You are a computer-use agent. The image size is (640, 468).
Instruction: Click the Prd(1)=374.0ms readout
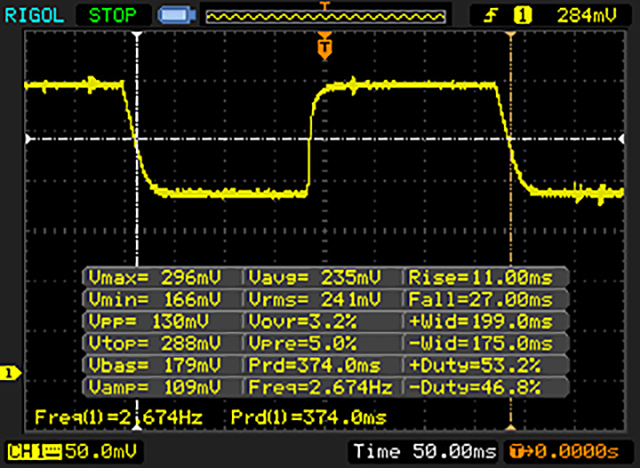[x=308, y=416]
